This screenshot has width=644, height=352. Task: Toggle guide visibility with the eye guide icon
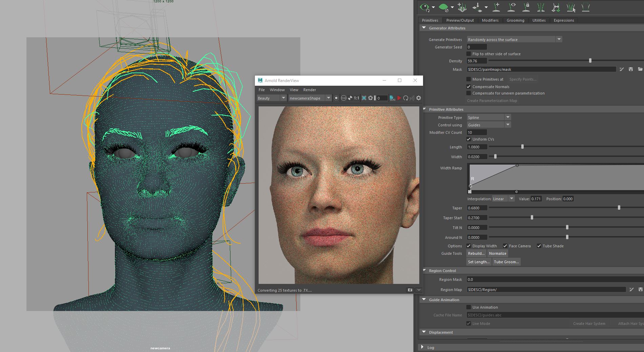pos(511,7)
